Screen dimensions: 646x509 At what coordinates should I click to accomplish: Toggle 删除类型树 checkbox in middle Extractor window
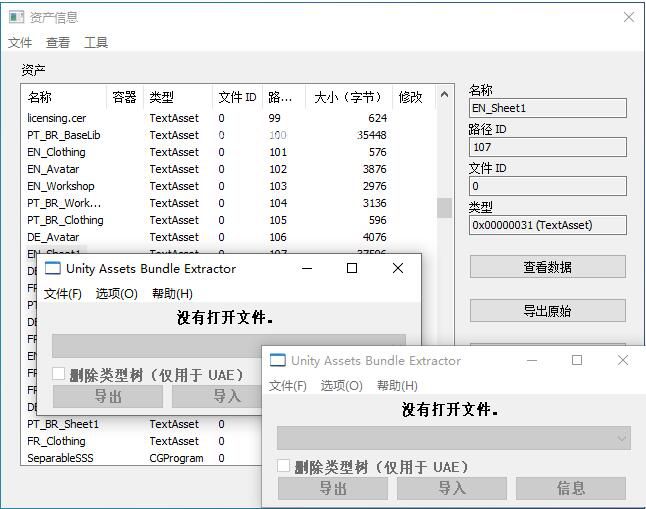[x=58, y=374]
